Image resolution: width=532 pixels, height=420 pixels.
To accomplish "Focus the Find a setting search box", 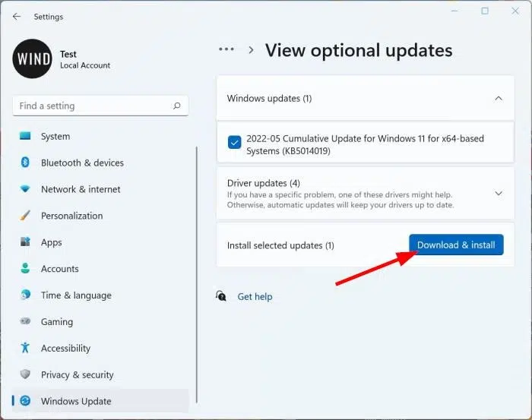I will click(x=100, y=106).
